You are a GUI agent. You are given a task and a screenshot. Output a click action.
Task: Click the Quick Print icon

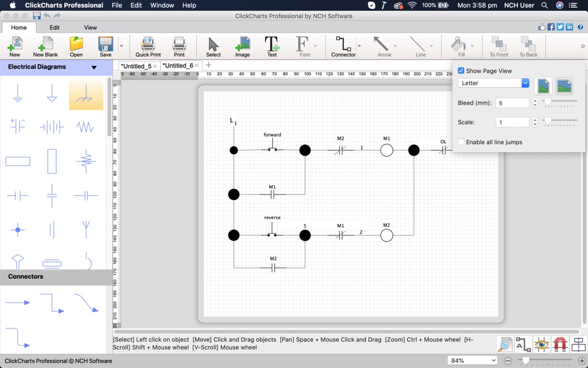coord(148,46)
